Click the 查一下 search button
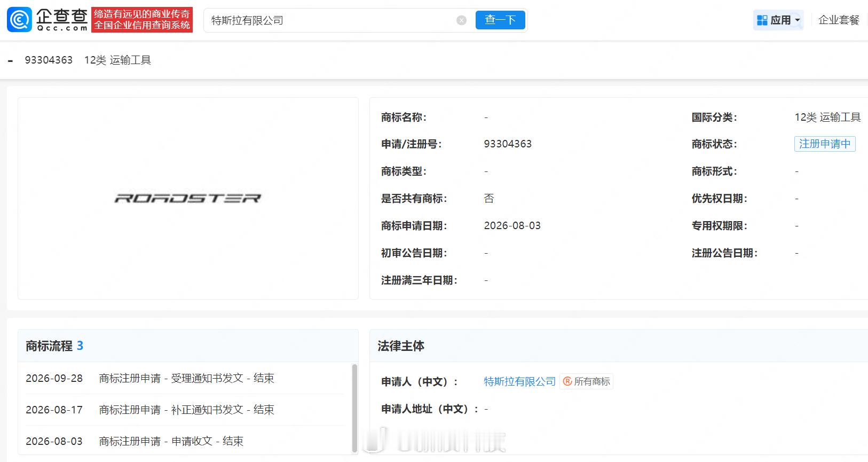The image size is (868, 462). pos(500,20)
